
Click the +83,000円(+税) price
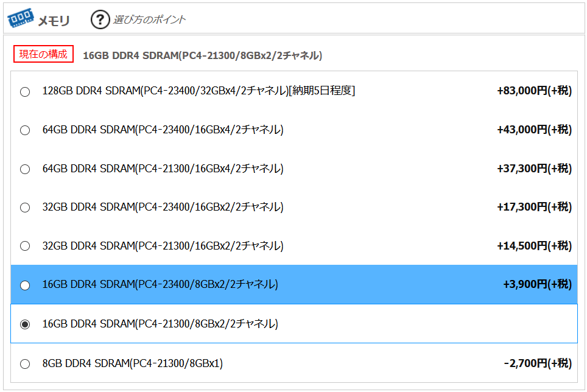pyautogui.click(x=534, y=91)
